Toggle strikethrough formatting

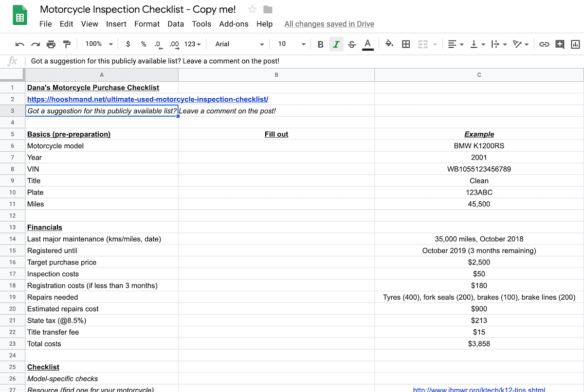pyautogui.click(x=352, y=44)
